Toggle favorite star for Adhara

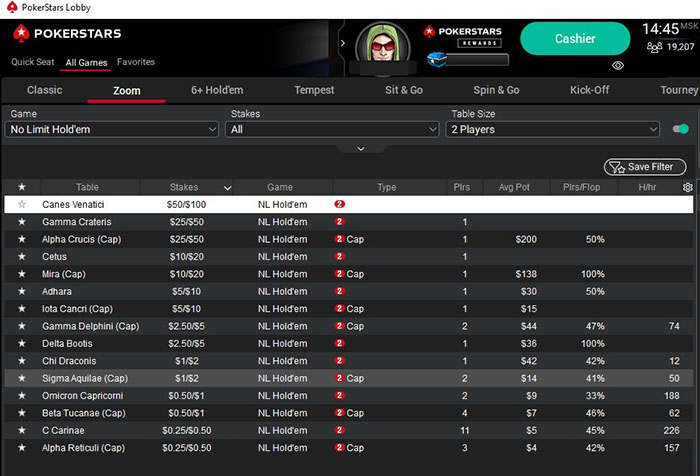[21, 292]
